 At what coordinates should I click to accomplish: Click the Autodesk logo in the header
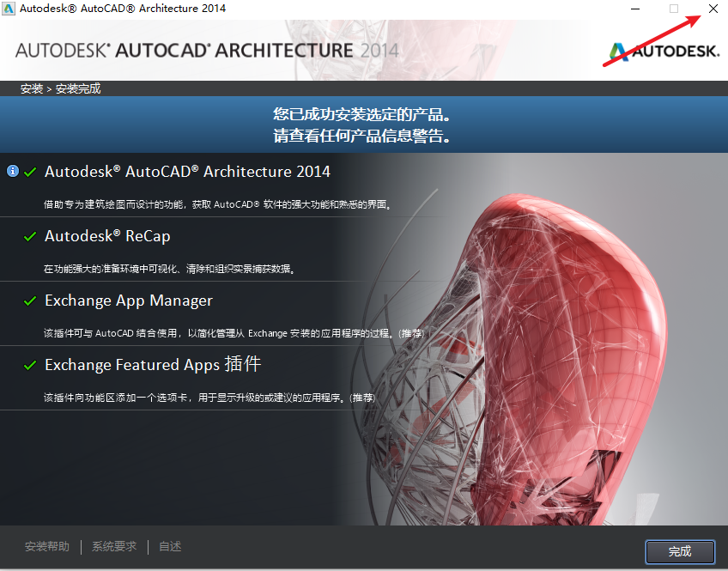(x=659, y=52)
